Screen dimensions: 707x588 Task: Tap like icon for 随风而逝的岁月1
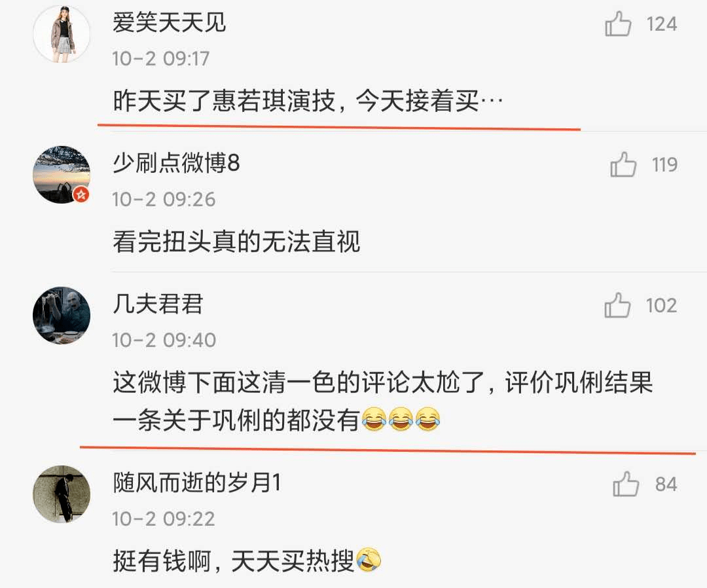[x=626, y=484]
